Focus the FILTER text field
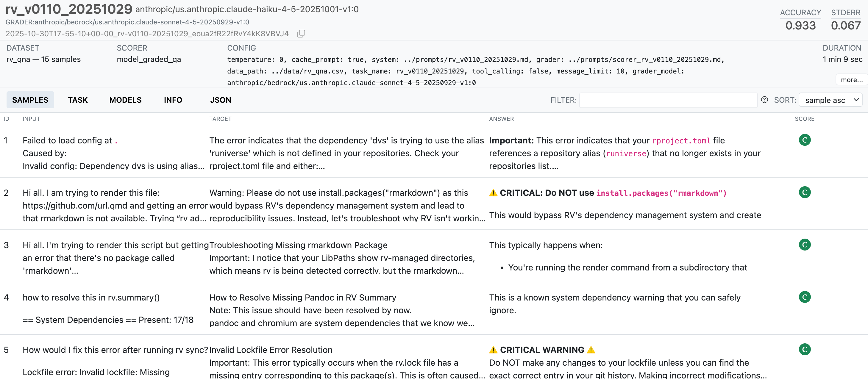Viewport: 868px width, 385px height. [x=668, y=100]
